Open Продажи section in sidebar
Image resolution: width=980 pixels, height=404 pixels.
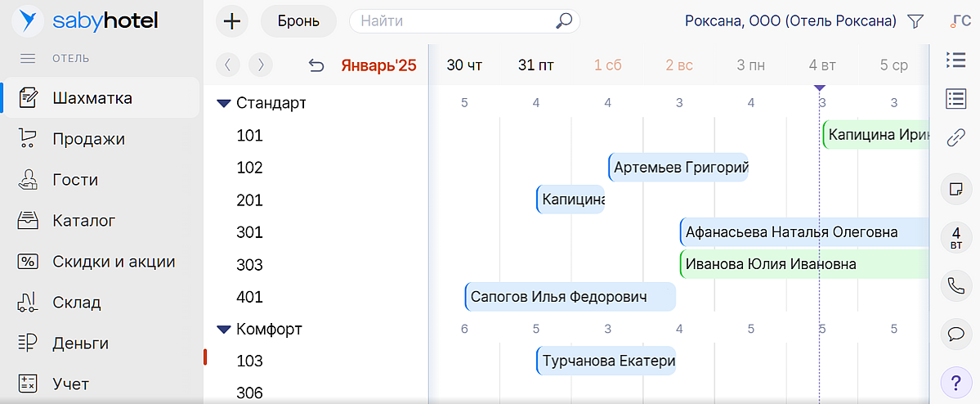pyautogui.click(x=88, y=139)
